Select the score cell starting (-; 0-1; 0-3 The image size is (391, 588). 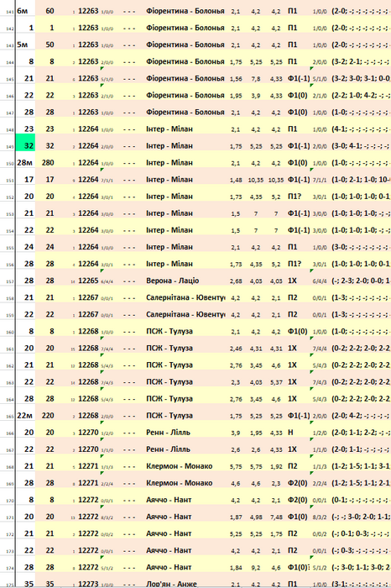pyautogui.click(x=361, y=533)
